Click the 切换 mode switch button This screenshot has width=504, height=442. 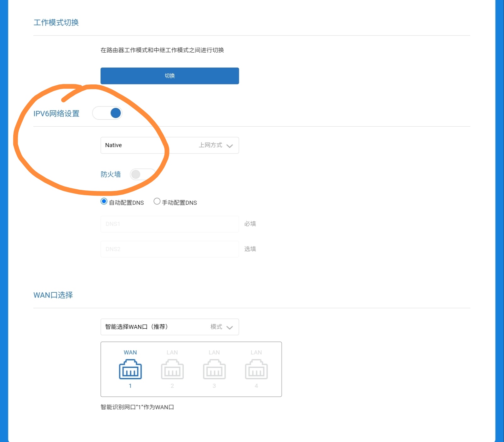click(169, 76)
